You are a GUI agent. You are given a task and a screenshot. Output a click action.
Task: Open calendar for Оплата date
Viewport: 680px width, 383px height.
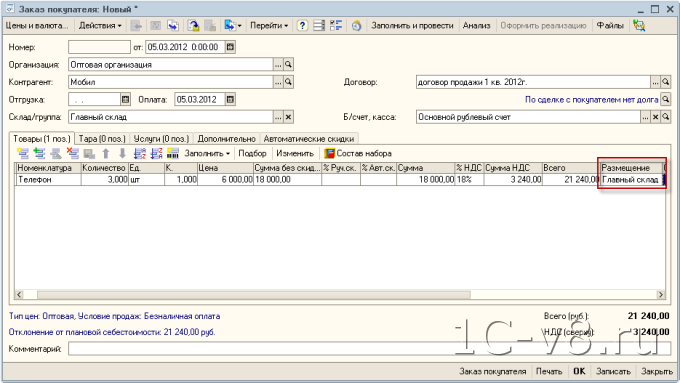click(x=230, y=99)
